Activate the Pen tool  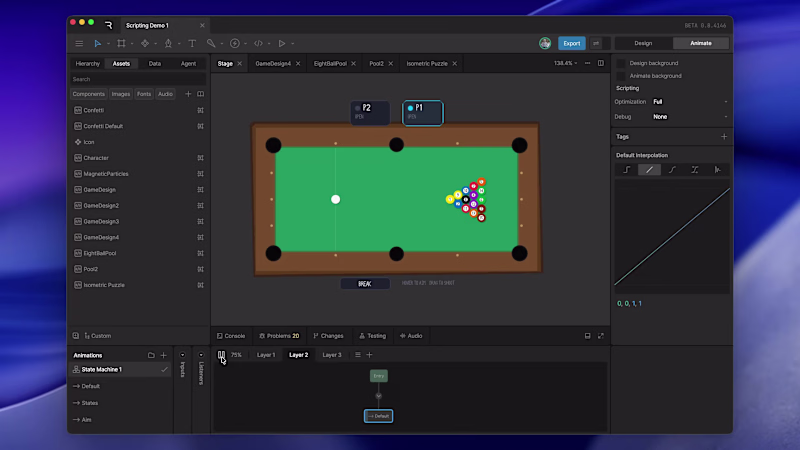coord(168,43)
